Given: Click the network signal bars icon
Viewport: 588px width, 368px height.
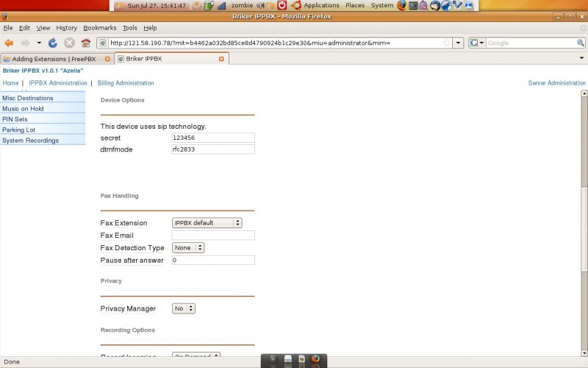Looking at the screenshot, I should click(221, 5).
